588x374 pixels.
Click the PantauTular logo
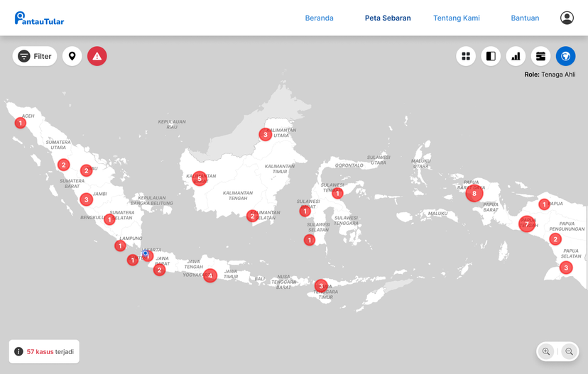[x=40, y=18]
